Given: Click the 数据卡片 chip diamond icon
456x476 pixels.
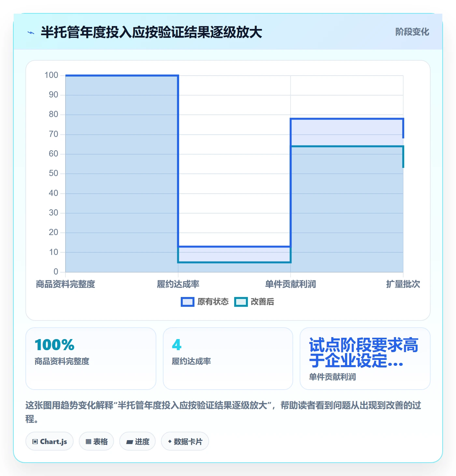Looking at the screenshot, I should [170, 441].
